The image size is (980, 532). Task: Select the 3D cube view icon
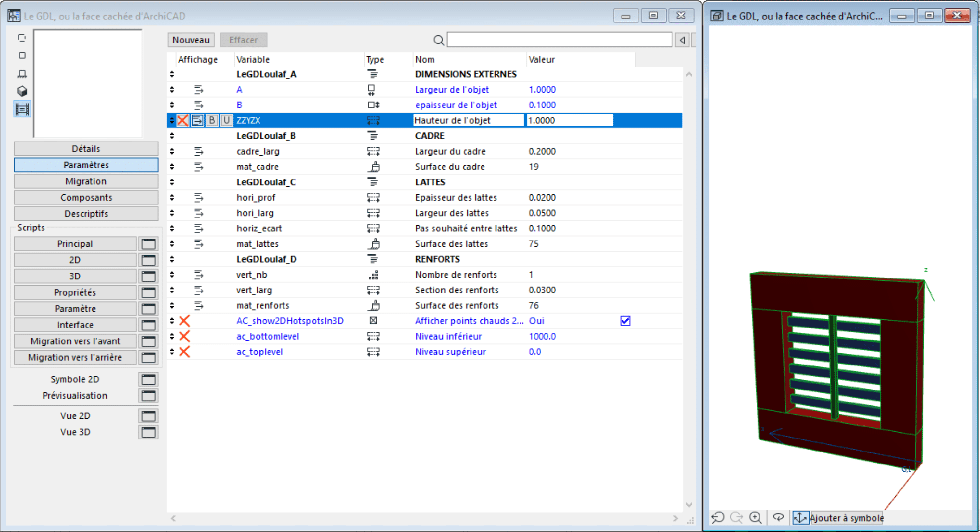[22, 91]
